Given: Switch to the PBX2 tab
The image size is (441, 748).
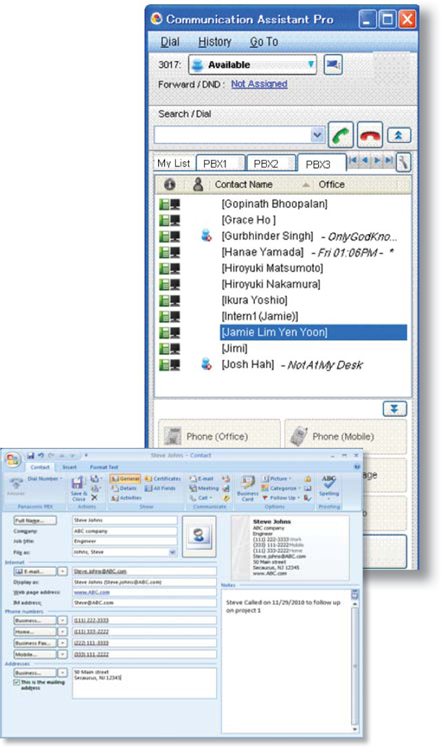Looking at the screenshot, I should 270,164.
